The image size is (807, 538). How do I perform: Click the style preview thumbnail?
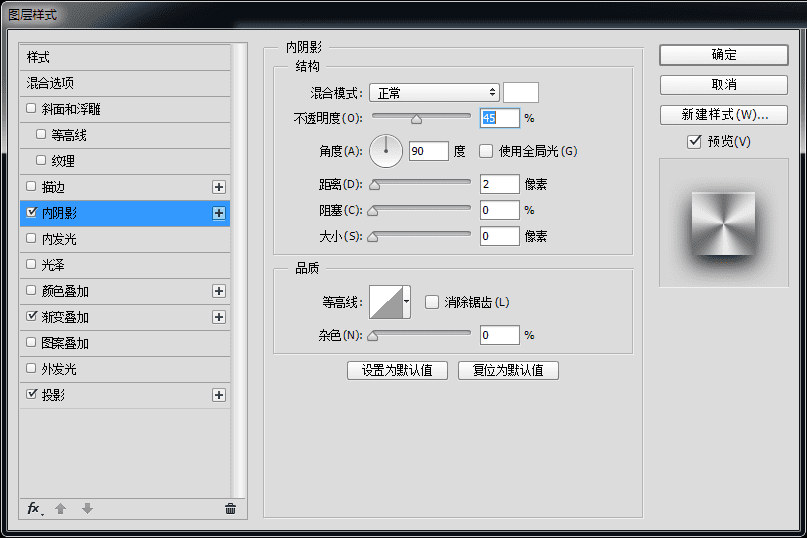724,223
